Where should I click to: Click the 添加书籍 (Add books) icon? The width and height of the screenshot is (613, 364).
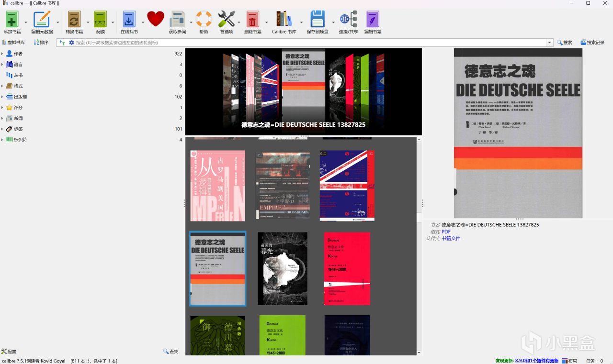click(x=12, y=19)
